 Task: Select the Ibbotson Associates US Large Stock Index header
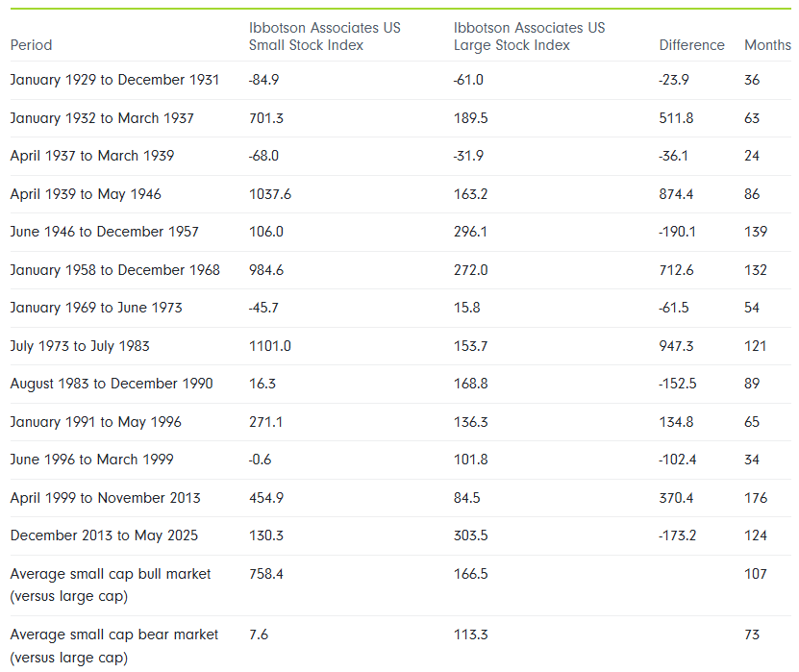click(529, 37)
